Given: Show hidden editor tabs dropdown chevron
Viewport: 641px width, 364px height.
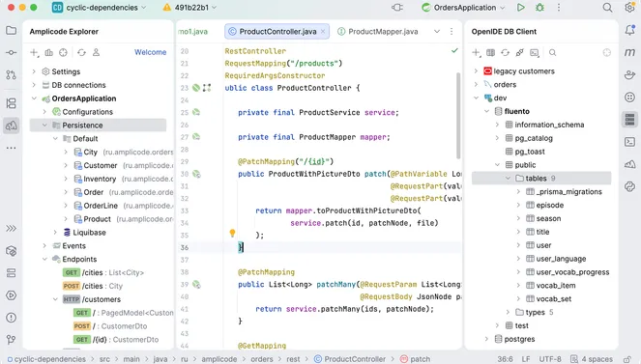Looking at the screenshot, I should [x=437, y=32].
